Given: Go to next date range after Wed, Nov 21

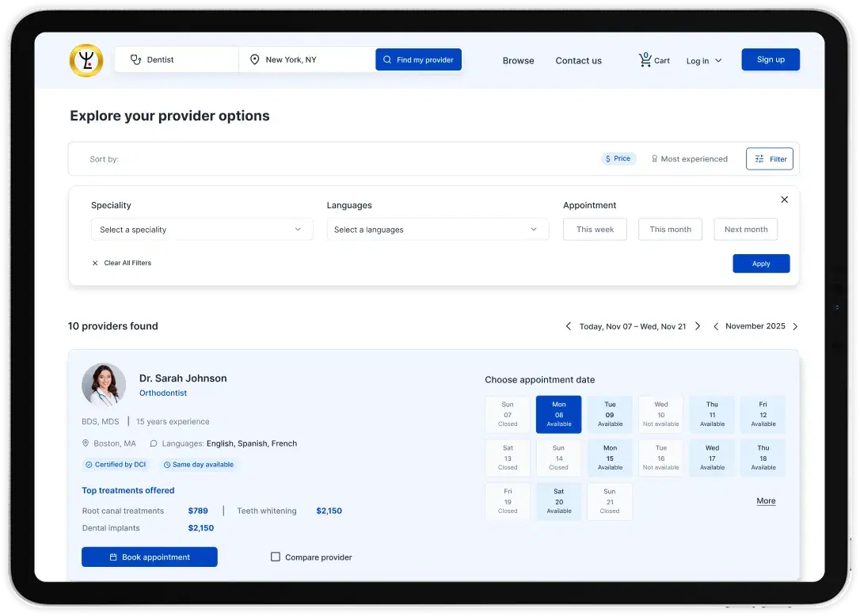Looking at the screenshot, I should click(698, 326).
